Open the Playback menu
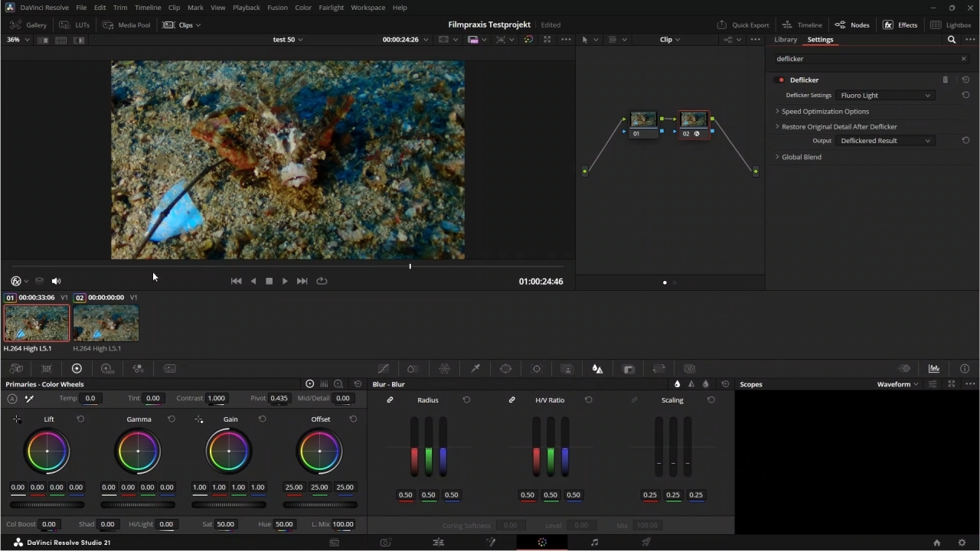 [x=247, y=8]
